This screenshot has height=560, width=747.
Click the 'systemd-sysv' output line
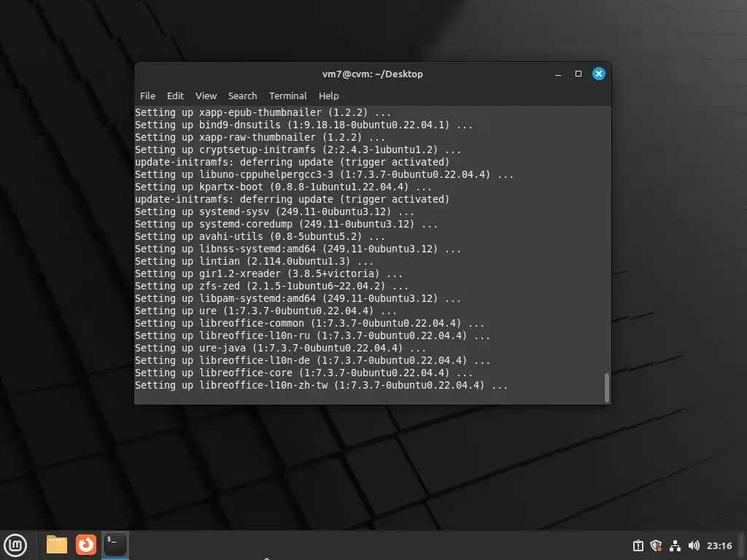pos(274,211)
